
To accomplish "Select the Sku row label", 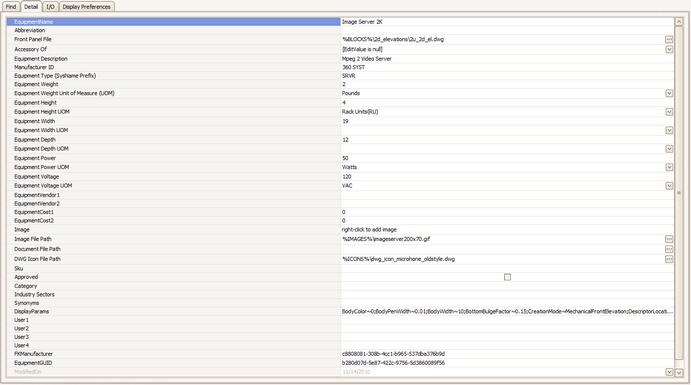I will tap(19, 268).
